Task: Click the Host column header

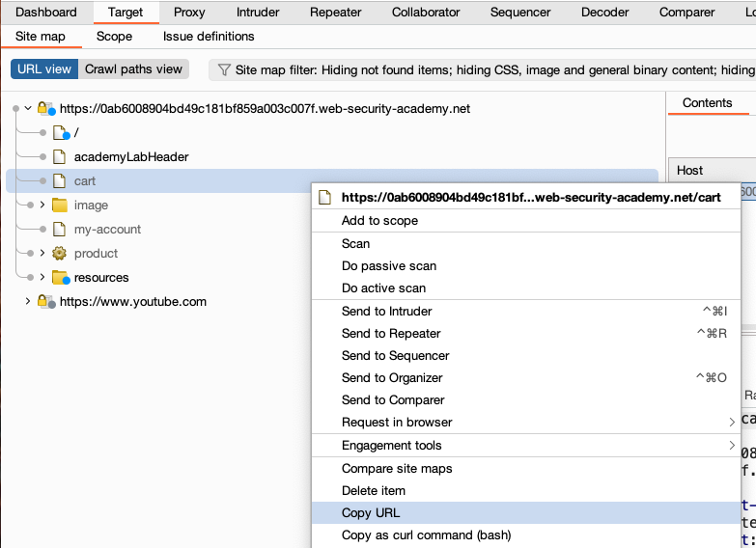Action: click(689, 171)
